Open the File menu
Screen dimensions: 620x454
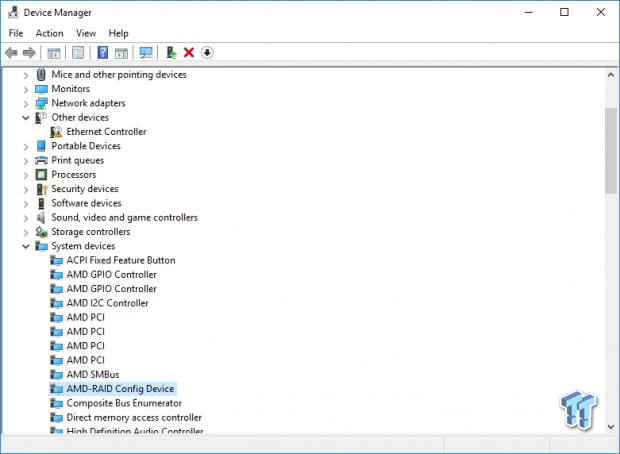coord(16,33)
